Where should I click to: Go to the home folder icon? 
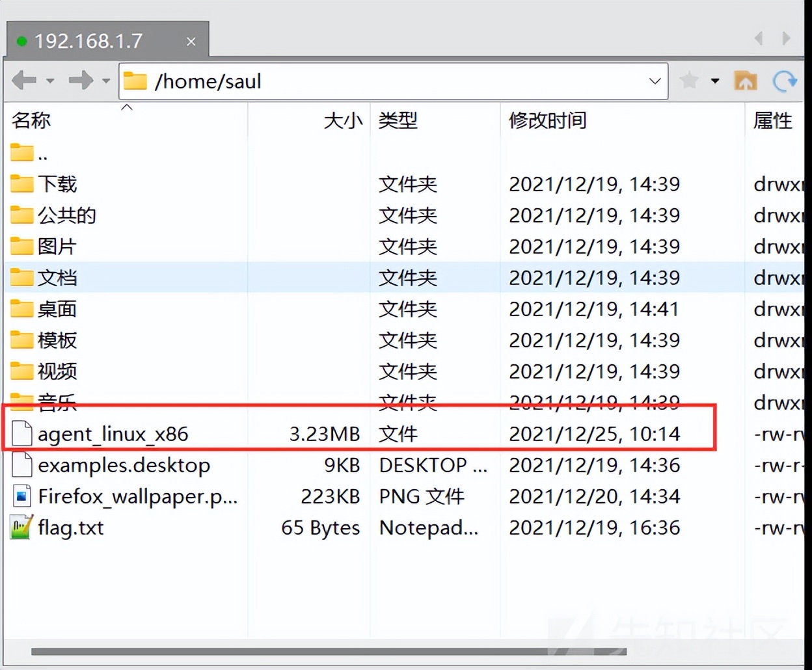point(746,81)
